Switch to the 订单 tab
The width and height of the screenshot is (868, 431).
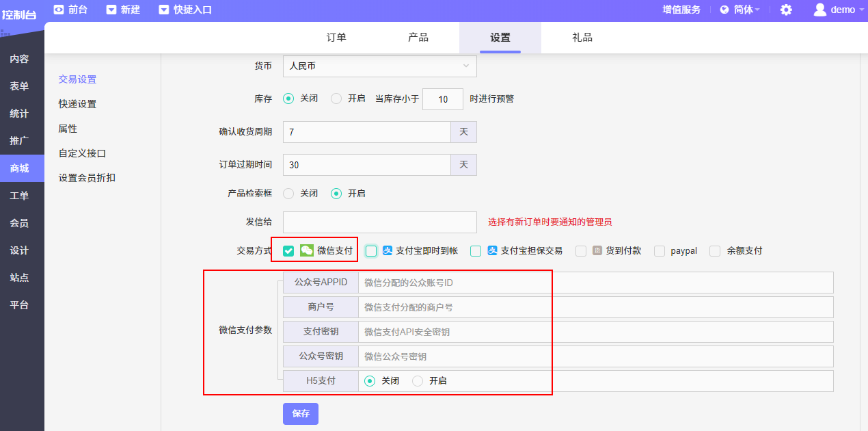pyautogui.click(x=336, y=38)
